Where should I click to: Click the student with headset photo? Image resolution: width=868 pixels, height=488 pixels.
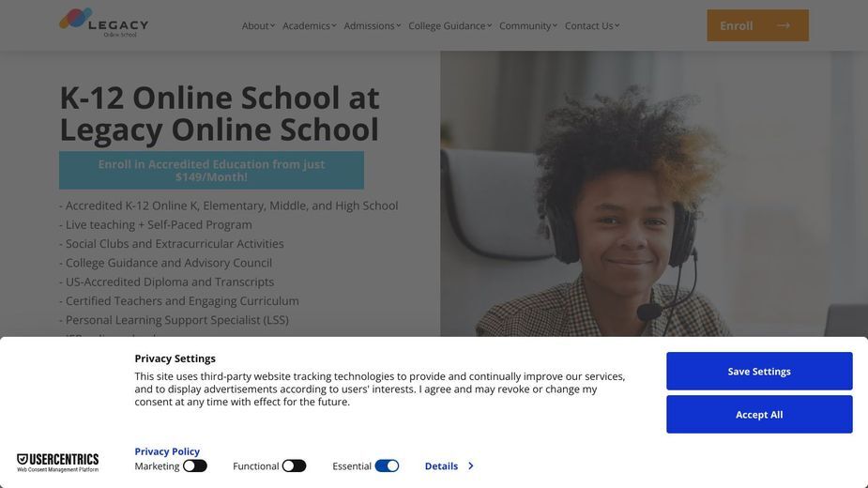pos(654,194)
